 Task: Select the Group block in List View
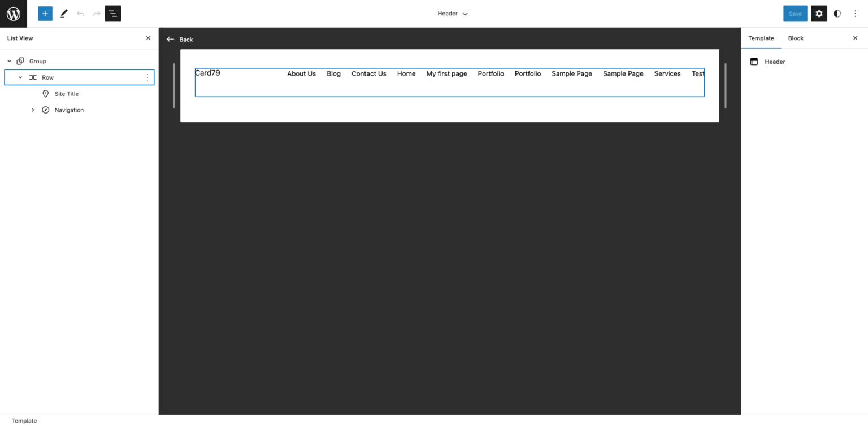38,61
